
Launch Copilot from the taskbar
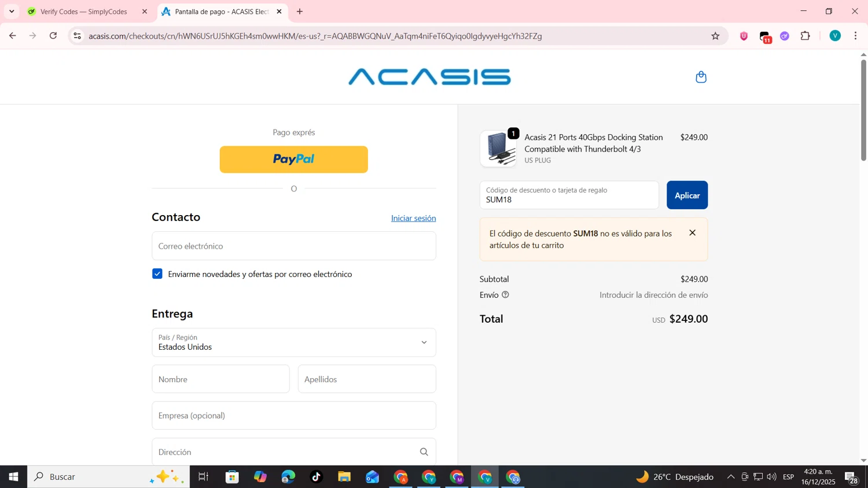260,477
